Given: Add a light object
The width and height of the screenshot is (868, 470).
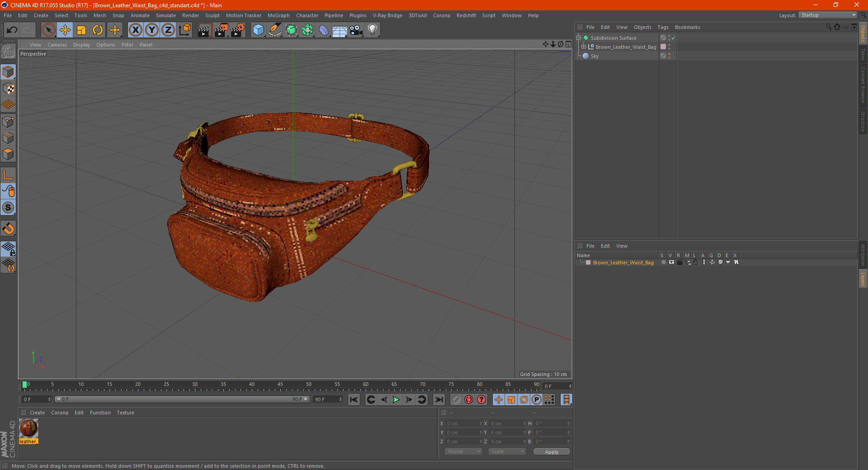Looking at the screenshot, I should 373,30.
